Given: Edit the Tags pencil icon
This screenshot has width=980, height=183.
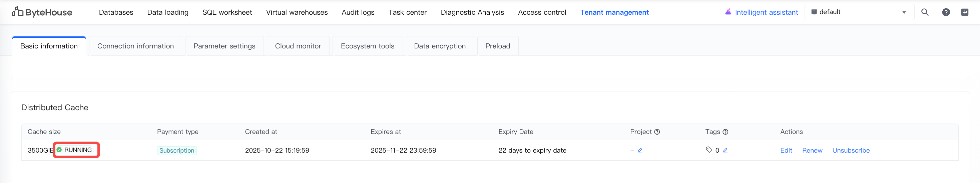Looking at the screenshot, I should pyautogui.click(x=725, y=151).
